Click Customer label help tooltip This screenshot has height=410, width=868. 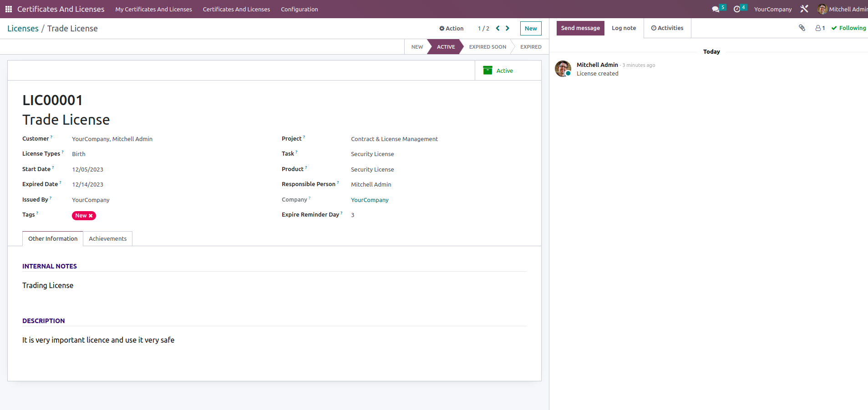click(x=51, y=137)
